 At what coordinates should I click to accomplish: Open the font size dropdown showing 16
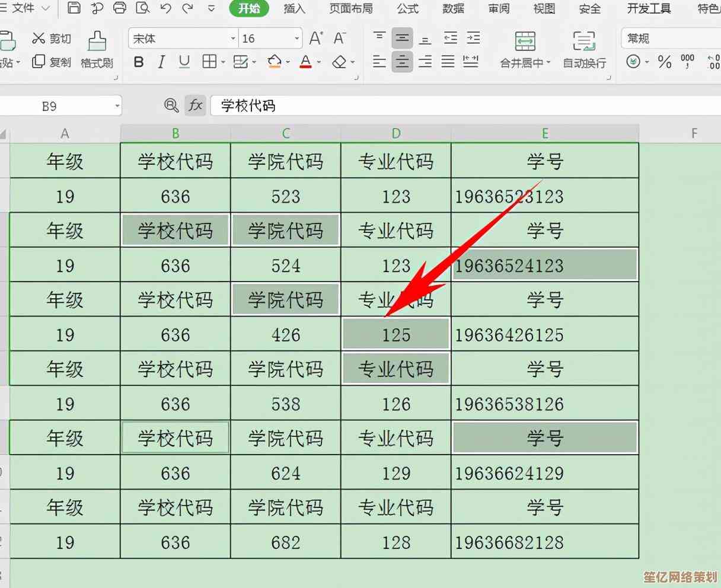296,39
